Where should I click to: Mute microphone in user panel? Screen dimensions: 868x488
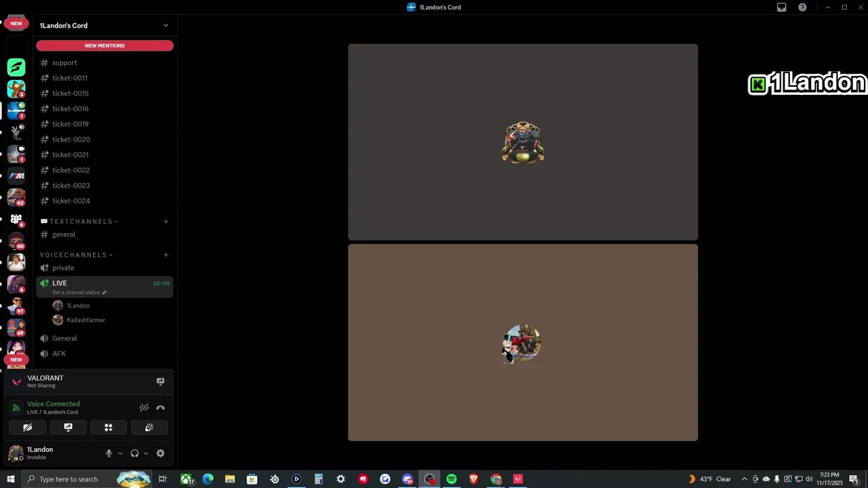pos(108,453)
